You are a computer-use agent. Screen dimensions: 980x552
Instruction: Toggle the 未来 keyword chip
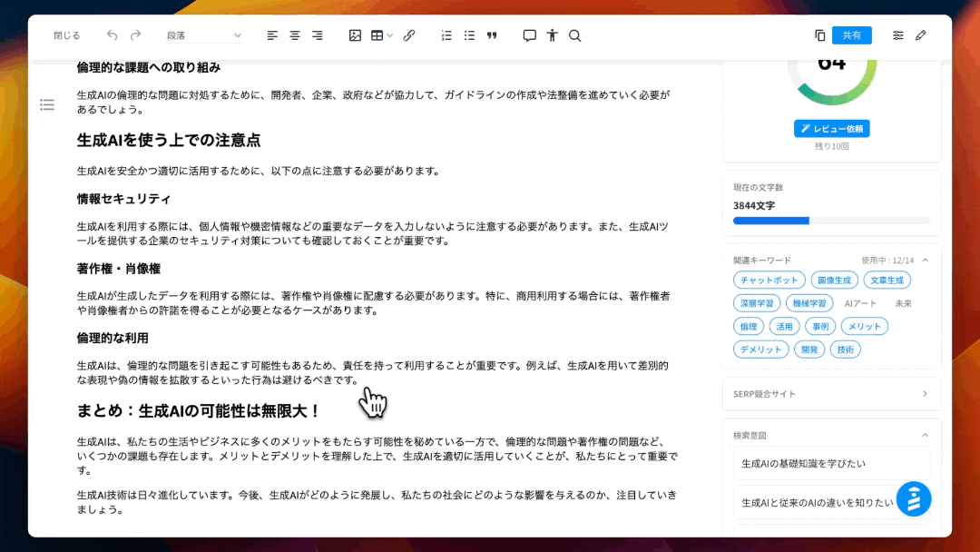coord(903,303)
